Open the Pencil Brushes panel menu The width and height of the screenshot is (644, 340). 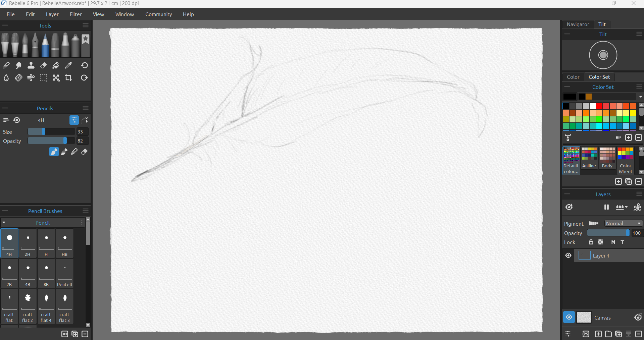(86, 211)
